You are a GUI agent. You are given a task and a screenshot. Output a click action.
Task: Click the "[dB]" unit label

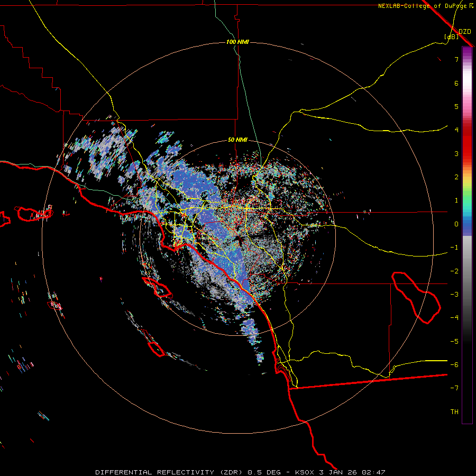(x=452, y=37)
